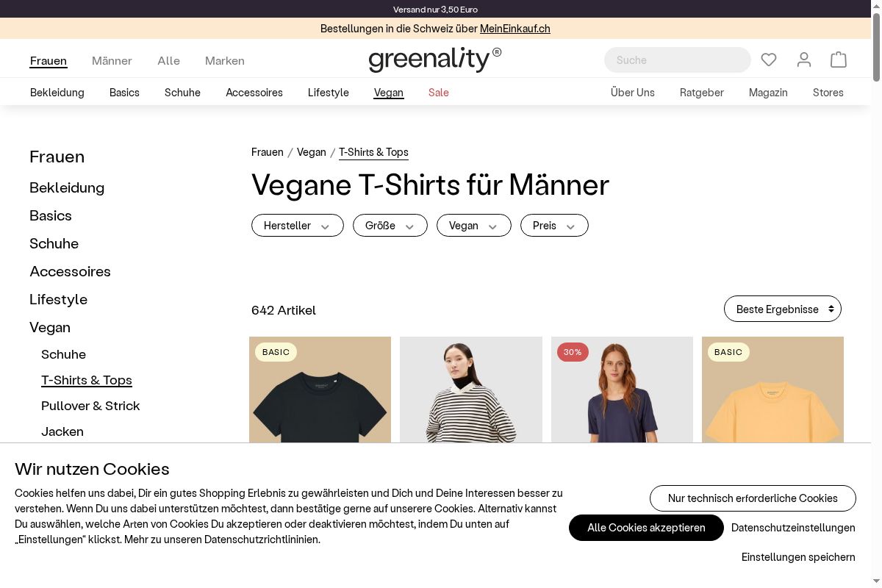Open the Preis filter dropdown
The image size is (882, 588).
coord(554,226)
